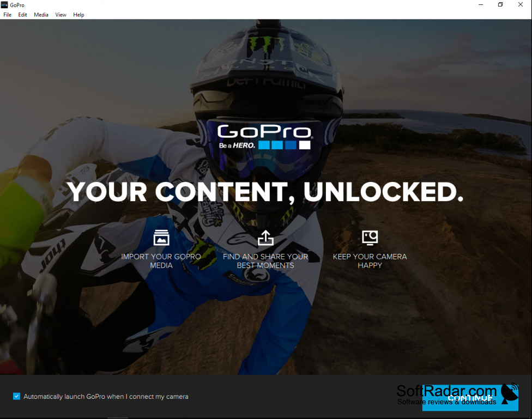The height and width of the screenshot is (419, 532).
Task: Uncheck Automatically launch GoPro checkbox
Action: (x=16, y=396)
